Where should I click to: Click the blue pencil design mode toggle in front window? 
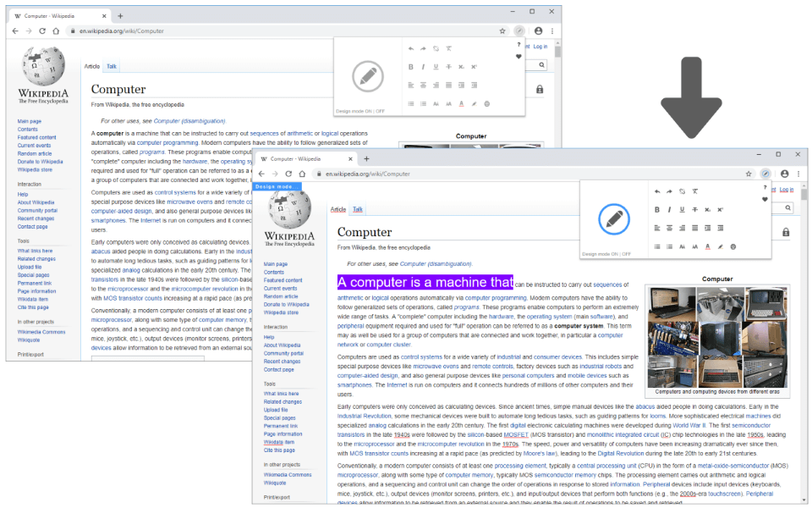[614, 219]
